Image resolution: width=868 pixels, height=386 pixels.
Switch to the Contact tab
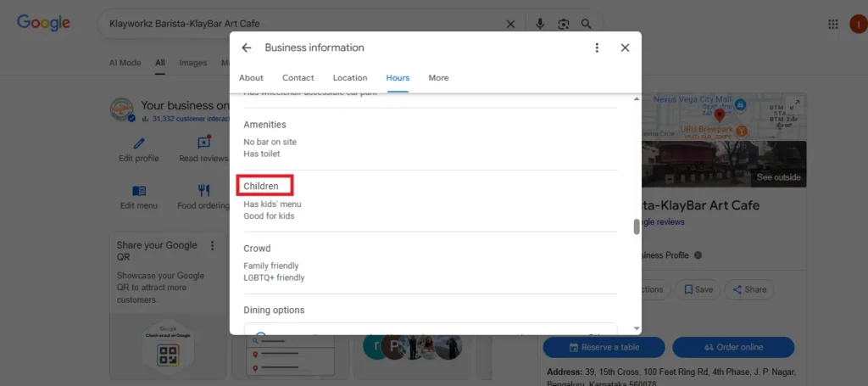click(x=298, y=77)
